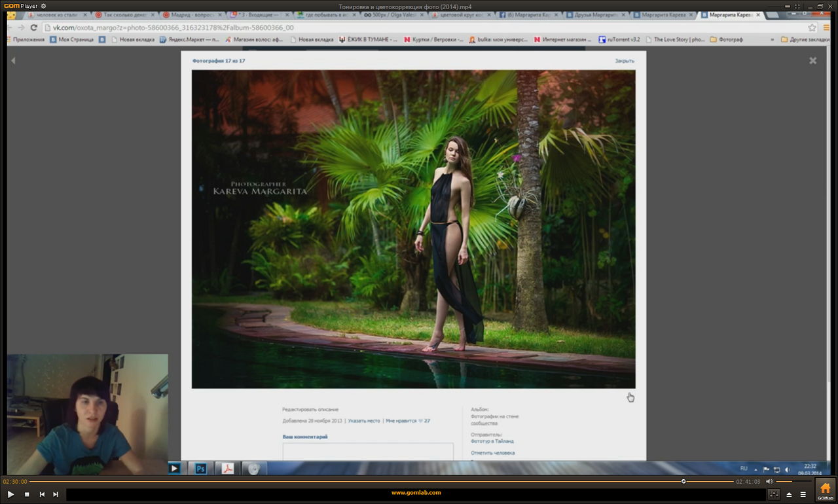Mute audio using the speaker icon
838x504 pixels.
coord(769,481)
